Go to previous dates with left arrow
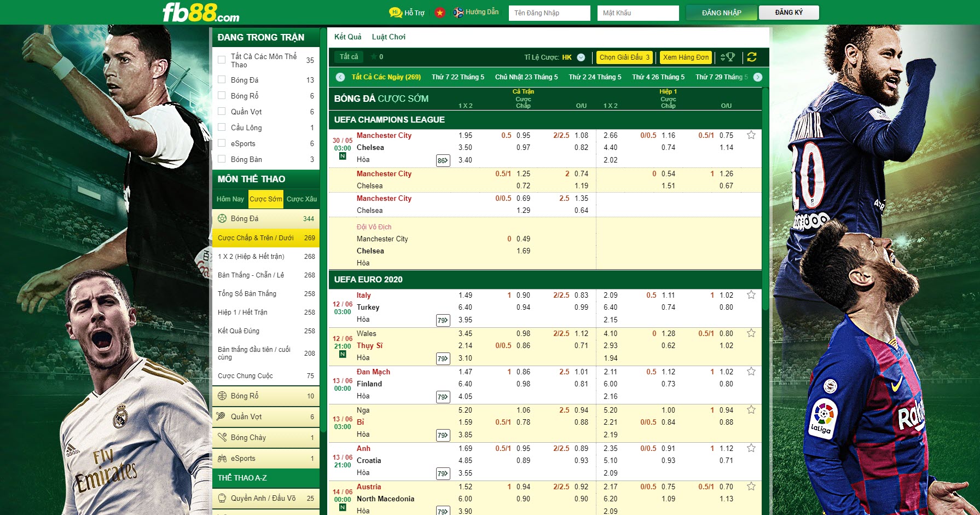The height and width of the screenshot is (515, 980). pos(340,77)
